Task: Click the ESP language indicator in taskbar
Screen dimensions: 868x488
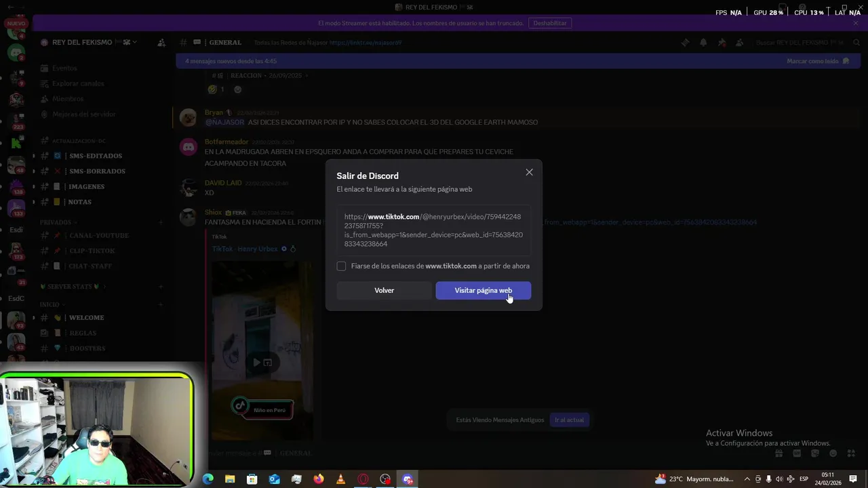Action: point(804,479)
